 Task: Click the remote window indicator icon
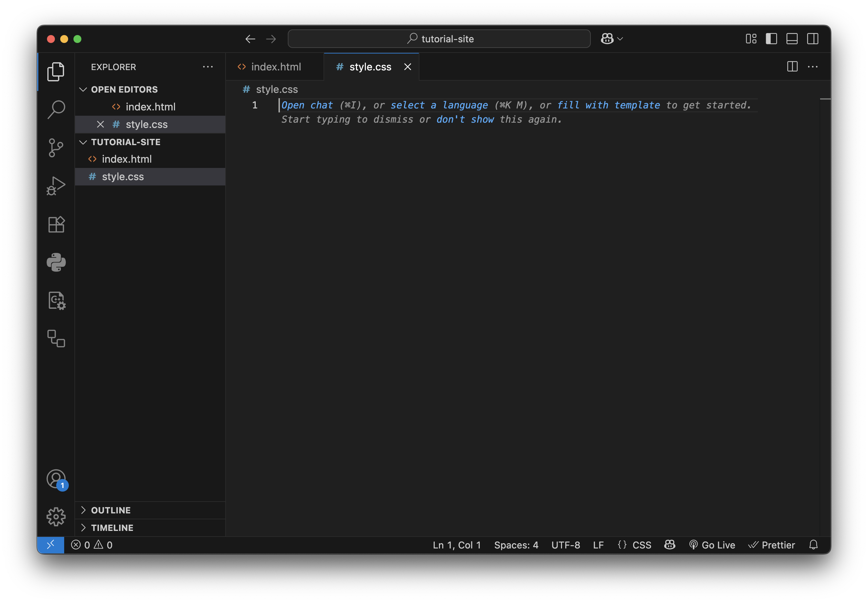[x=50, y=545]
